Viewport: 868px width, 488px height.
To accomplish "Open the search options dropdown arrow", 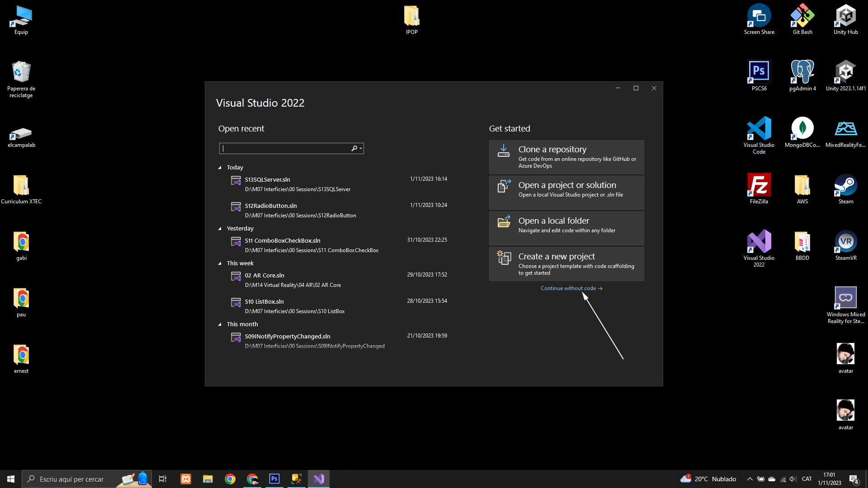I will point(361,149).
